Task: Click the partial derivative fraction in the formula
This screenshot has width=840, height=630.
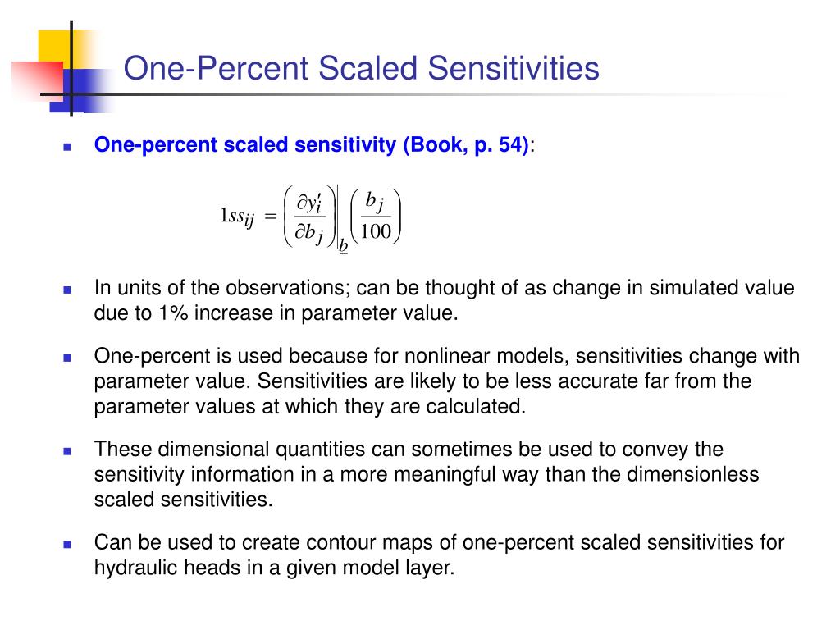Action: [310, 217]
